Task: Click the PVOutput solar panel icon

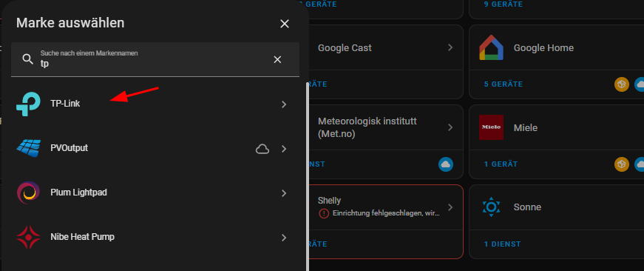Action: pos(28,148)
